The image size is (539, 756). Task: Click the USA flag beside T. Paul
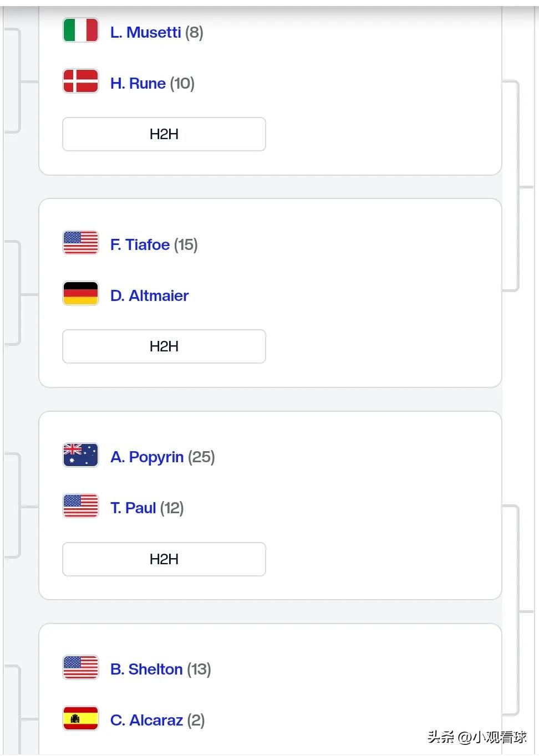point(81,506)
